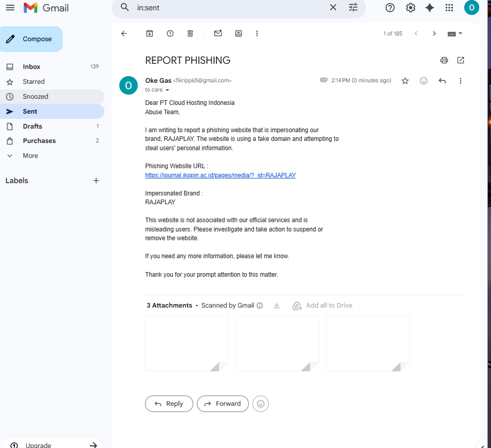491x448 pixels.
Task: Click the search magnifier icon
Action: tap(124, 7)
